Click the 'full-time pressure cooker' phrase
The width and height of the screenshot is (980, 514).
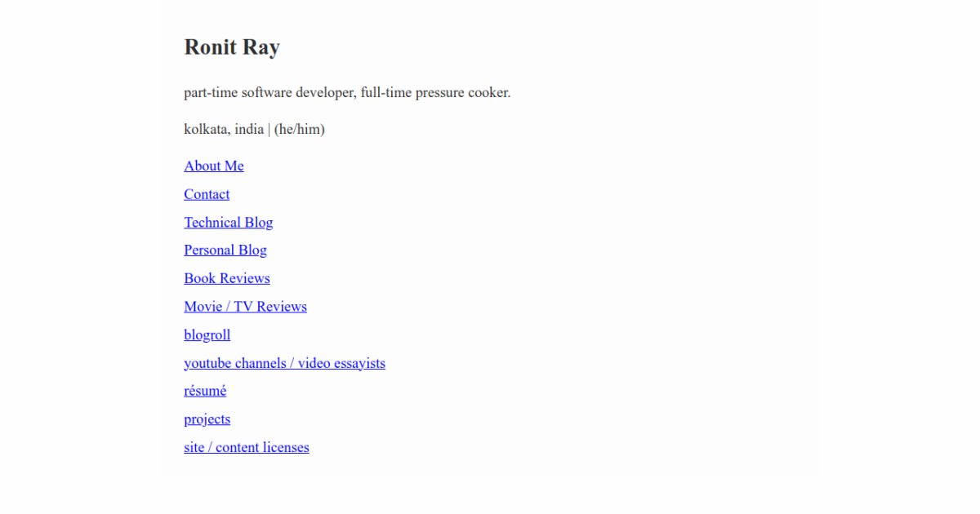pyautogui.click(x=434, y=92)
